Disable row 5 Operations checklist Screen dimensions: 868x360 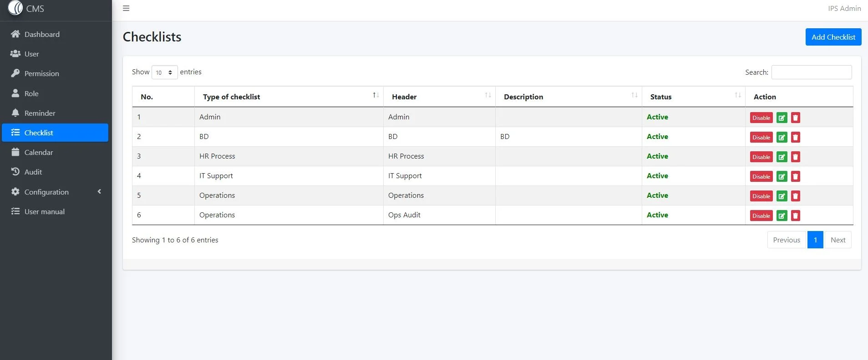pyautogui.click(x=761, y=196)
